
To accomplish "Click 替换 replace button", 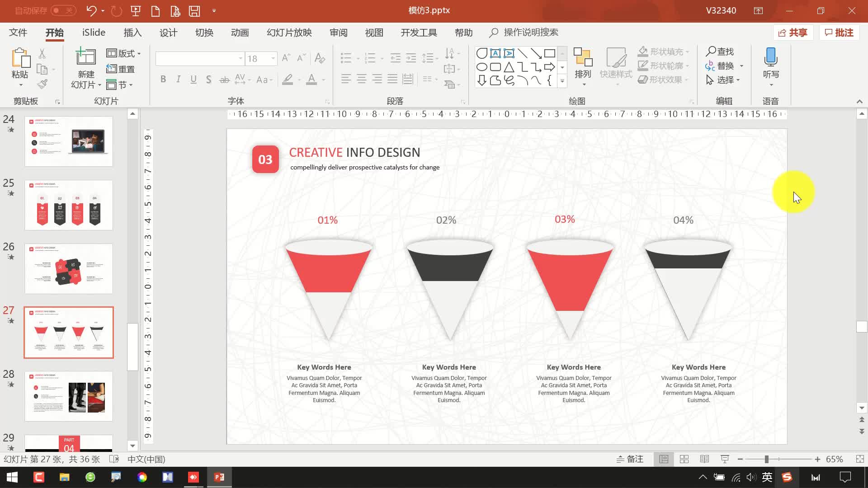I will (720, 66).
